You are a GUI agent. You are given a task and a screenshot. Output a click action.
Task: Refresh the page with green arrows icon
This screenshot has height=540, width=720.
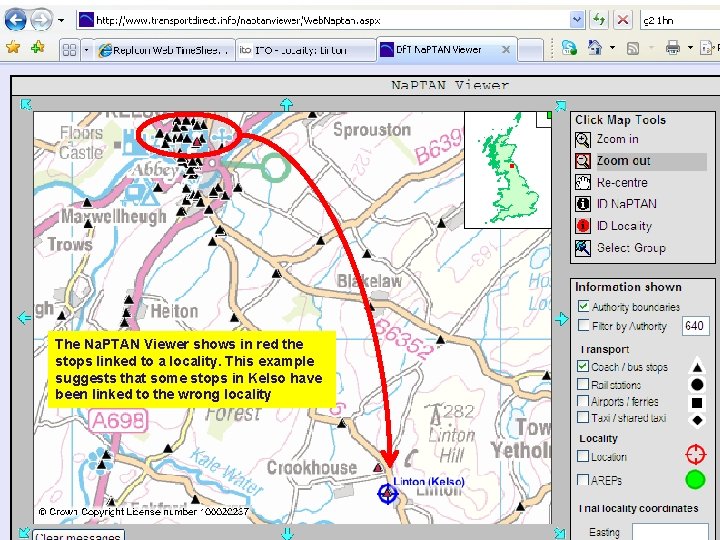(599, 20)
